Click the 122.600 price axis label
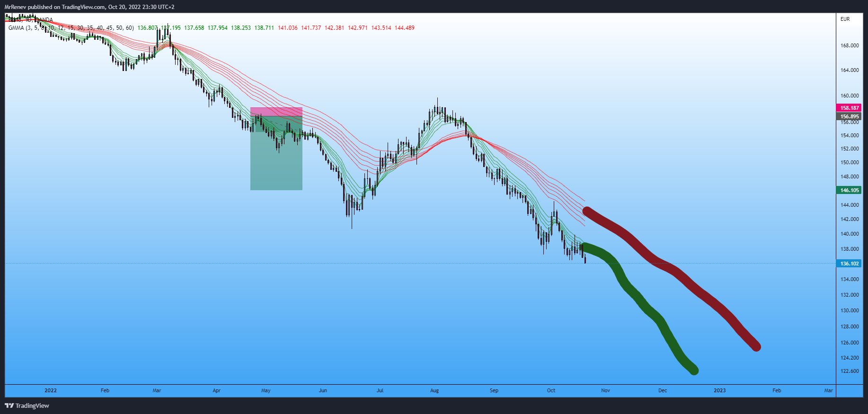 (850, 371)
